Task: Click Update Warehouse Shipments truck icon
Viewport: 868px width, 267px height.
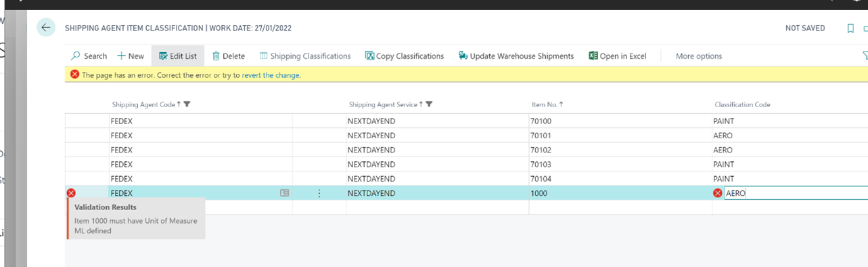Action: [x=463, y=56]
